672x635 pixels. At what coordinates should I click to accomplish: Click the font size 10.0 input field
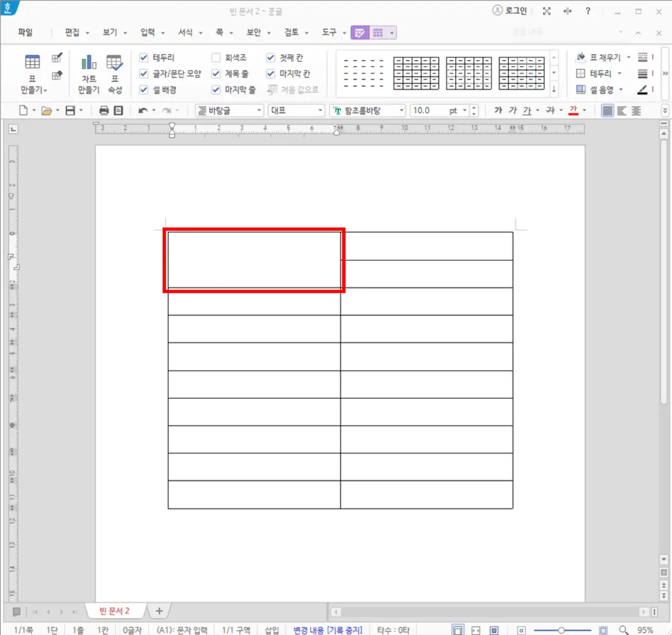[x=428, y=110]
